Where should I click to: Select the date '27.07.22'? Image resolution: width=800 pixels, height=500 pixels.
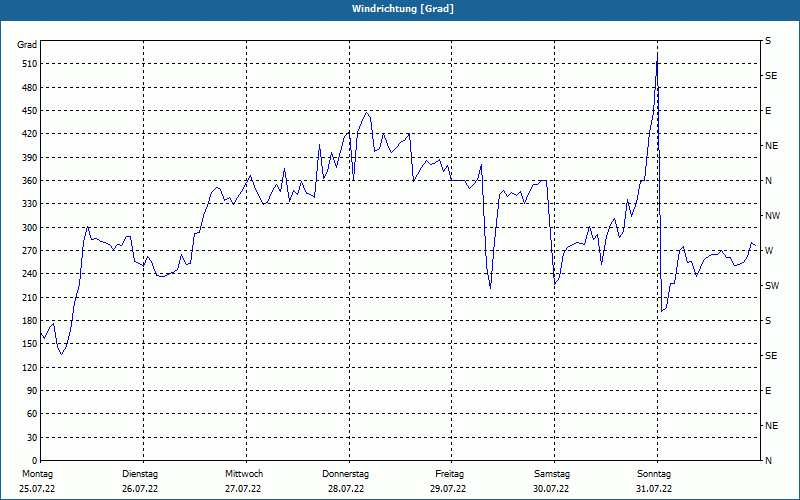point(243,489)
